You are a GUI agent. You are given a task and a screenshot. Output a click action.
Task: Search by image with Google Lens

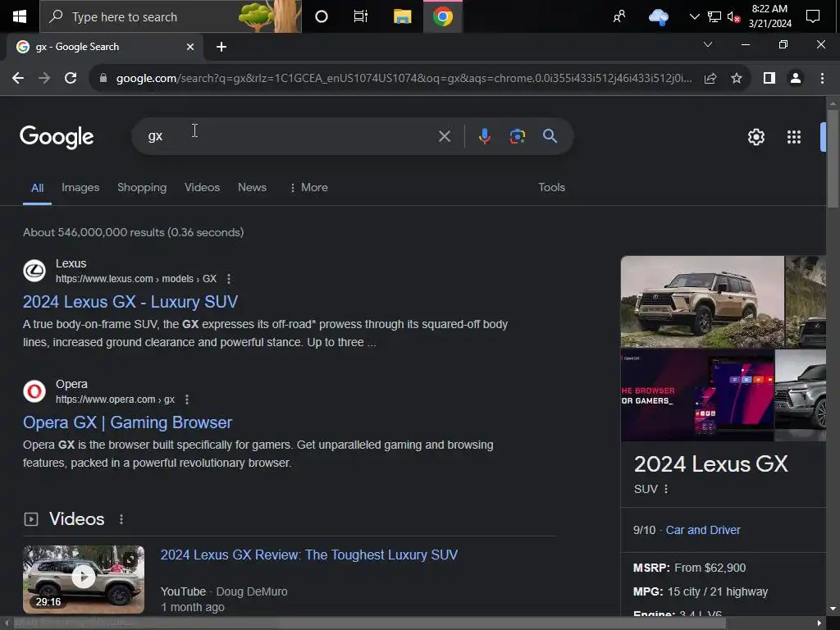tap(517, 136)
